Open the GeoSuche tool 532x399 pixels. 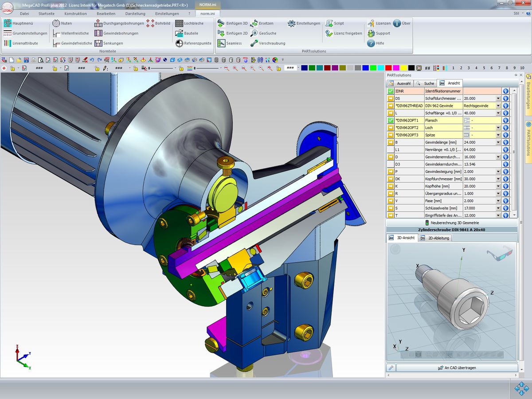point(254,33)
